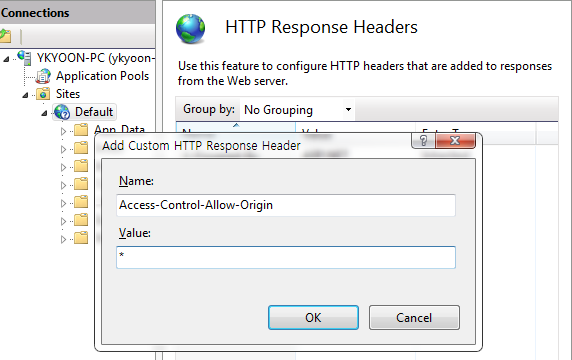Collapse the Sites tree node
The width and height of the screenshot is (572, 360).
(25, 95)
